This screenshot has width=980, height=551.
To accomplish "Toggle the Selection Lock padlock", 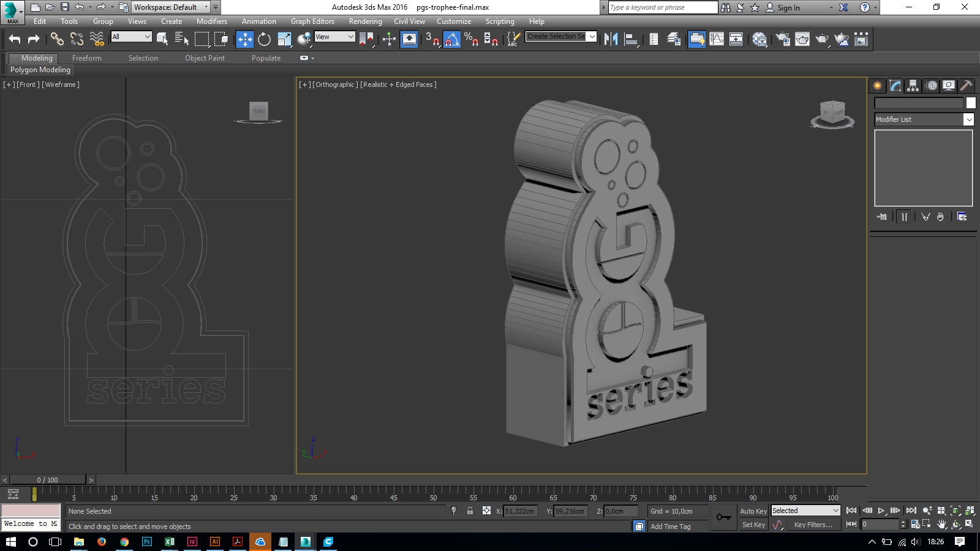I will click(470, 511).
